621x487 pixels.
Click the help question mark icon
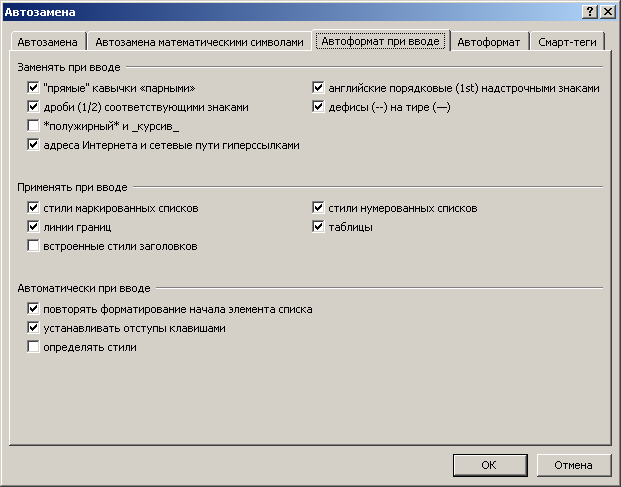point(590,12)
